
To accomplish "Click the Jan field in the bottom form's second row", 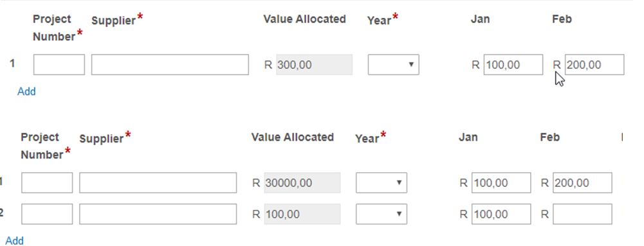I will [x=501, y=214].
